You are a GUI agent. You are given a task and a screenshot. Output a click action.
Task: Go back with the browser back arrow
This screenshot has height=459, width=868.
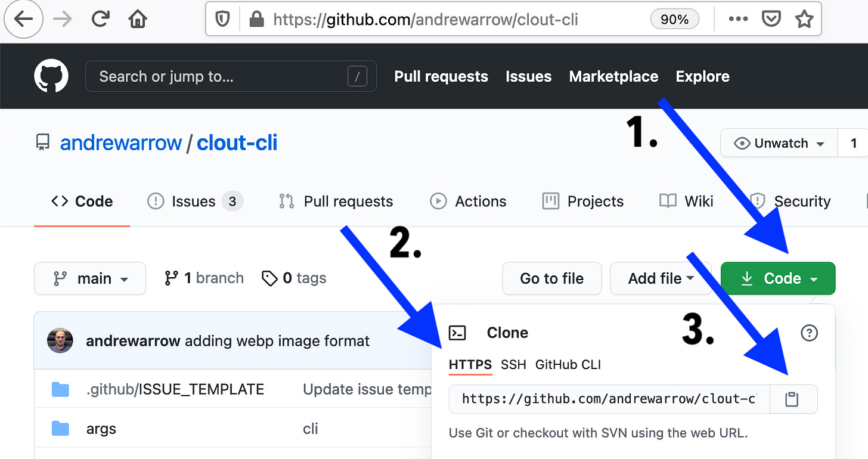[x=23, y=19]
